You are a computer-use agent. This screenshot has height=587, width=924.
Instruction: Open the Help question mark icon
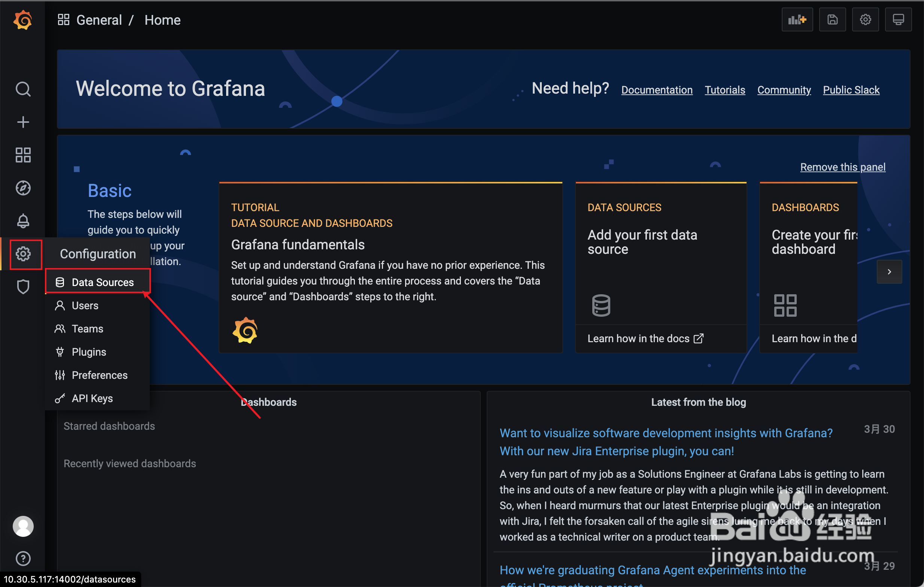click(x=23, y=558)
